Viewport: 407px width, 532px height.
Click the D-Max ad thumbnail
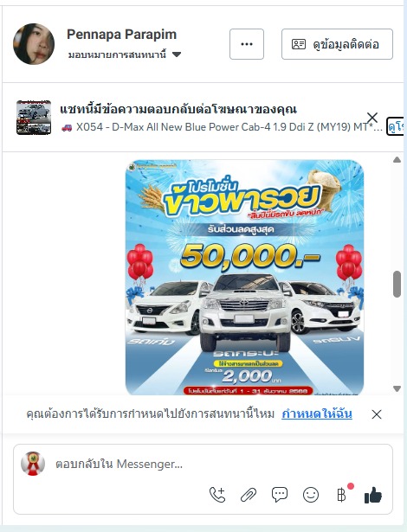(x=34, y=118)
